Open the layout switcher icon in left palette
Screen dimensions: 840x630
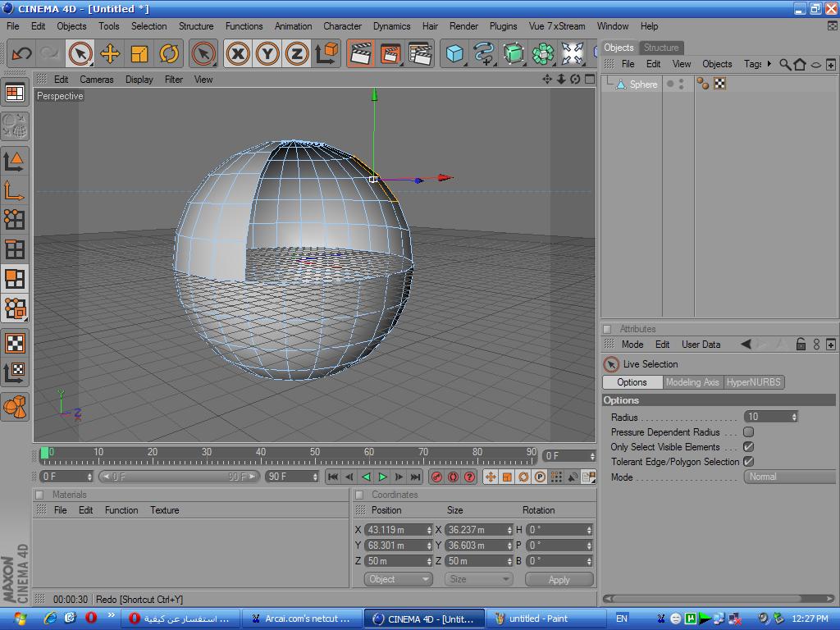(x=15, y=94)
